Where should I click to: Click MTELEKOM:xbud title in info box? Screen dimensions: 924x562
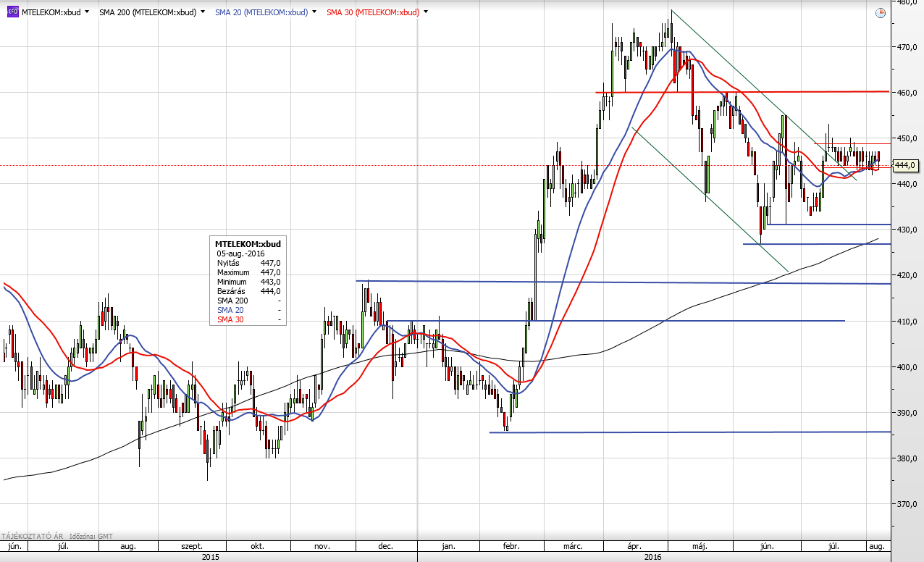pos(248,244)
